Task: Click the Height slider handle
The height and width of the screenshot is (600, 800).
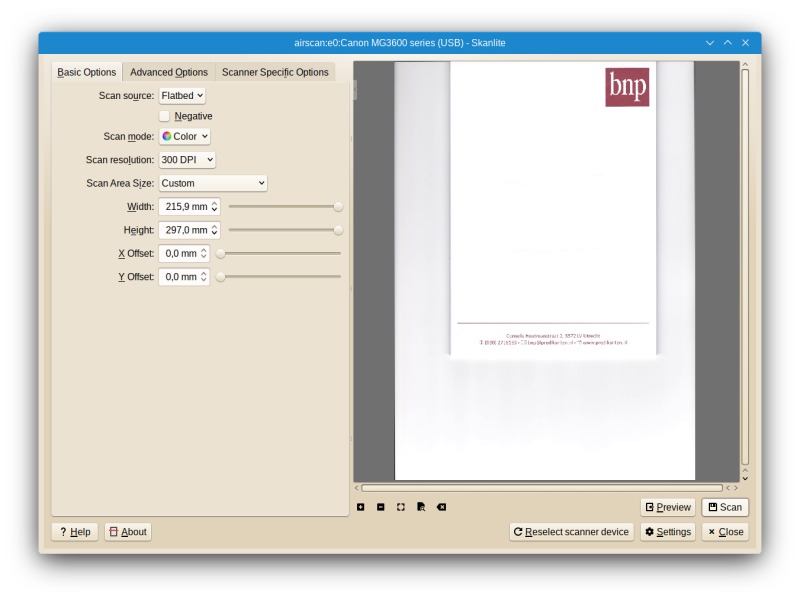Action: tap(338, 230)
